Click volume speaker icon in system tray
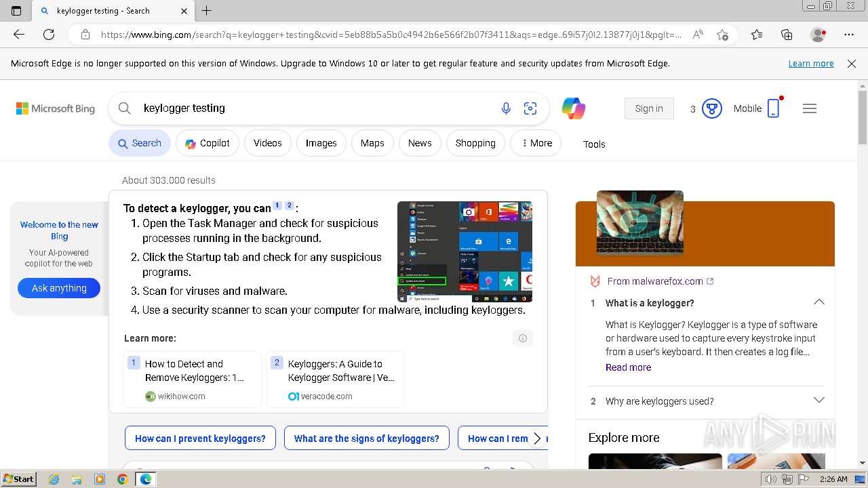868x488 pixels. click(770, 479)
